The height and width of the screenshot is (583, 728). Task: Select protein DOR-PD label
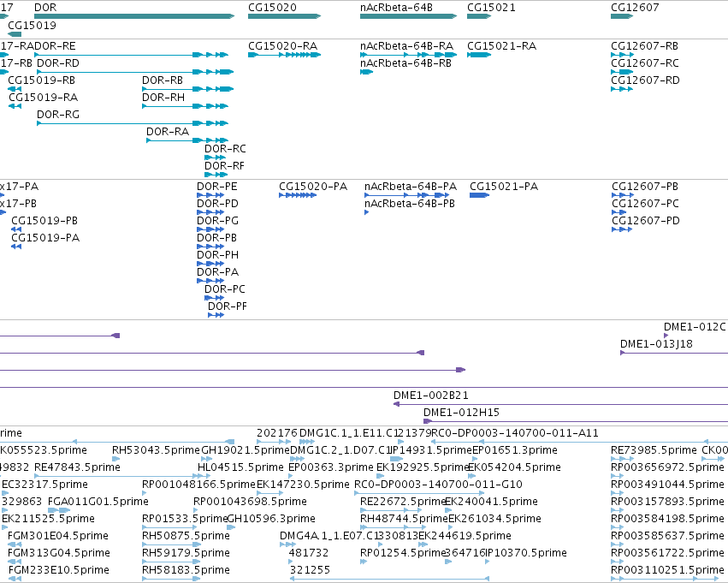[218, 204]
